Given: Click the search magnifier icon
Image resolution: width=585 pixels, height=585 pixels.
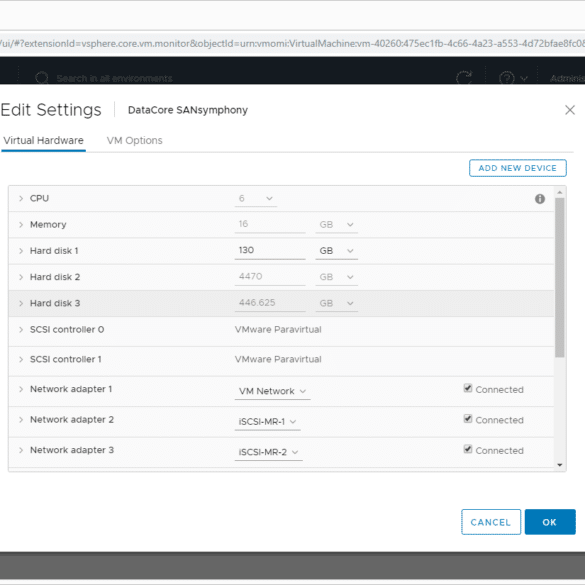Looking at the screenshot, I should coord(41,78).
